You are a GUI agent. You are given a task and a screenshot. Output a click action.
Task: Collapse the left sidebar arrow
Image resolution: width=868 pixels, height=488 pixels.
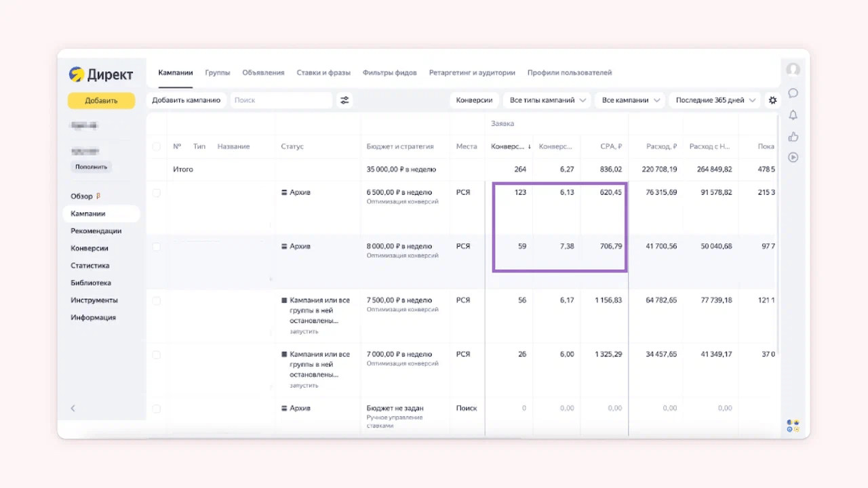(73, 408)
